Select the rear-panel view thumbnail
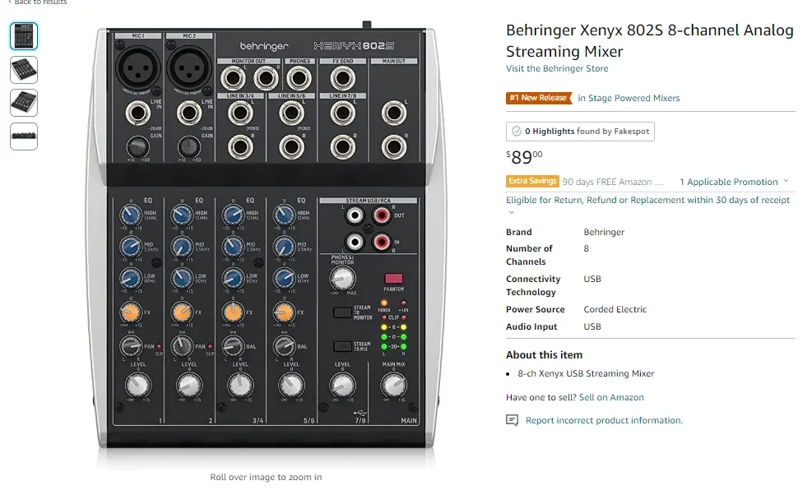Screen dimensions: 812x504 pyautogui.click(x=24, y=136)
